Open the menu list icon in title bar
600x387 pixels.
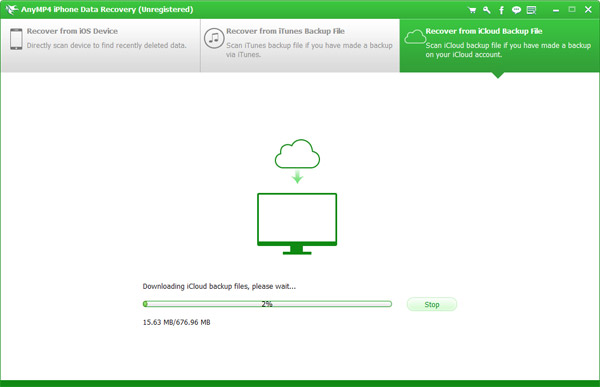click(x=532, y=10)
